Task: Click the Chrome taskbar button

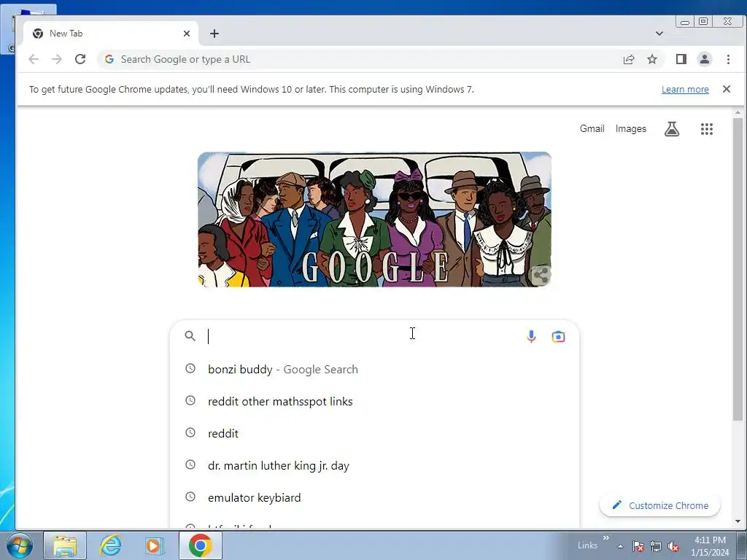Action: (200, 545)
